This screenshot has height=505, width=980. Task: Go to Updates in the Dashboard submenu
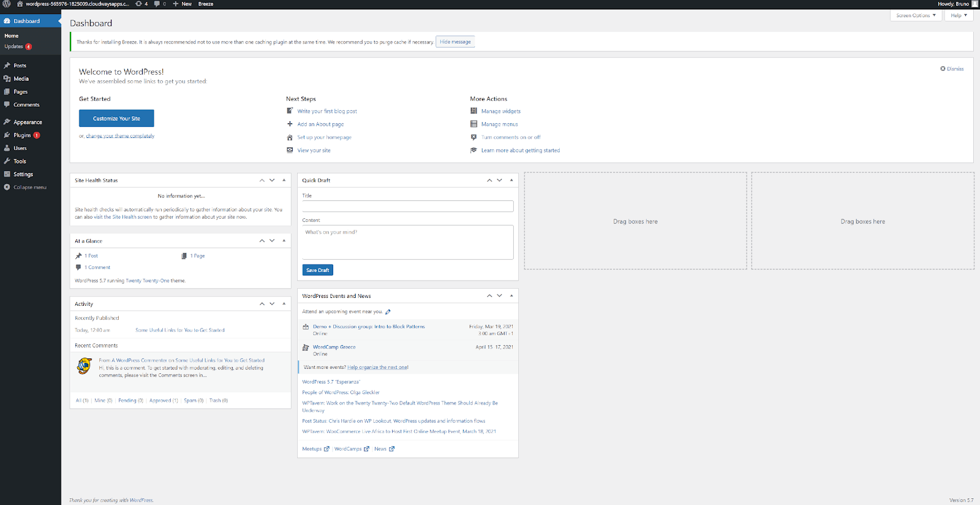coord(13,47)
